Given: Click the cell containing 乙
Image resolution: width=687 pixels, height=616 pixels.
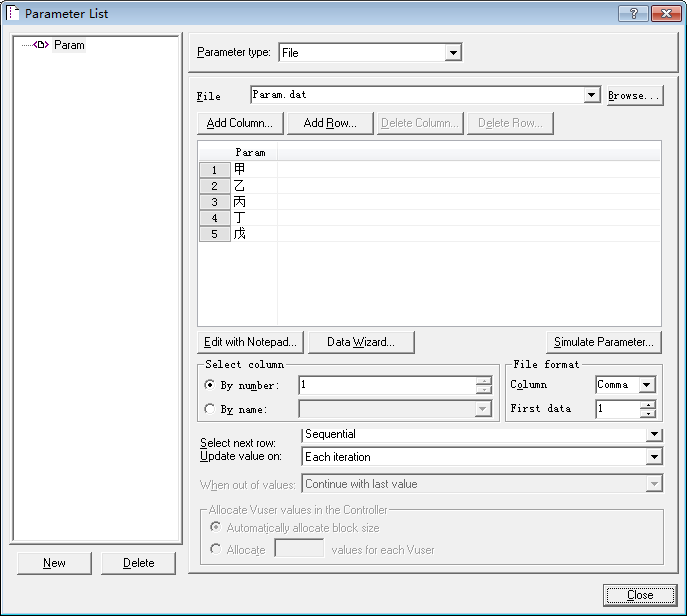Looking at the screenshot, I should click(x=254, y=185).
